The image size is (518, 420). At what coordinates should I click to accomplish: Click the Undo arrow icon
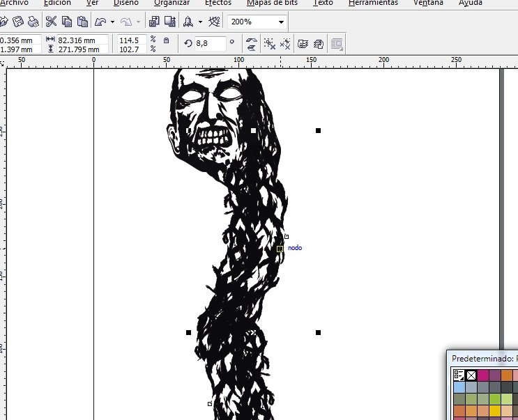(100, 22)
